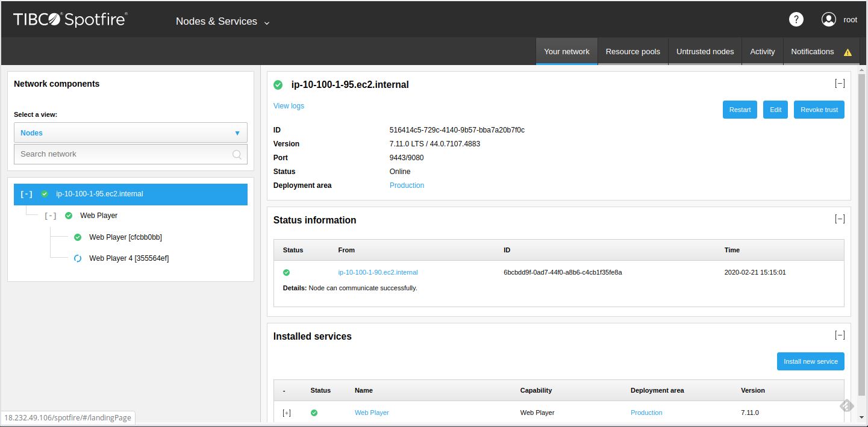Click the search magnifier icon in Search network
Viewport: 868px width, 427px height.
tap(237, 154)
